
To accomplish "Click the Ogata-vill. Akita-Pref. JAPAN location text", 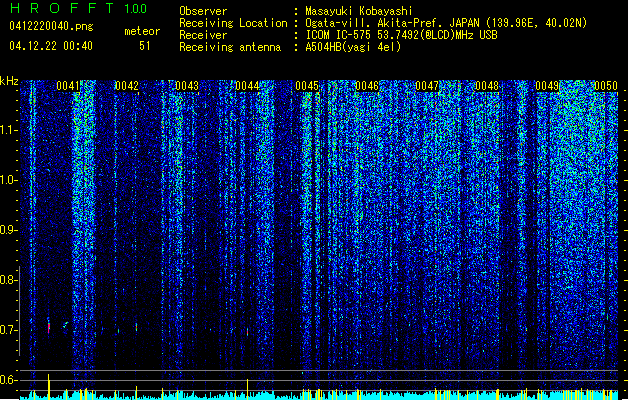I will [446, 23].
